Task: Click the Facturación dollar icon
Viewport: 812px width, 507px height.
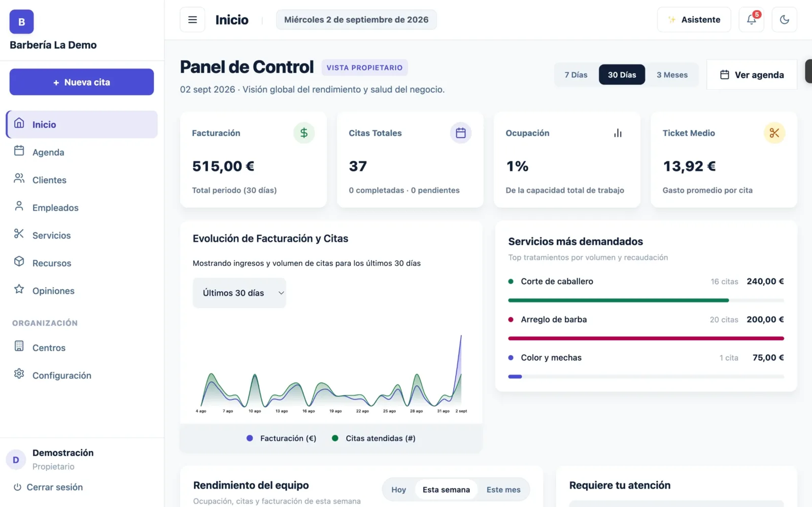Action: click(x=304, y=133)
